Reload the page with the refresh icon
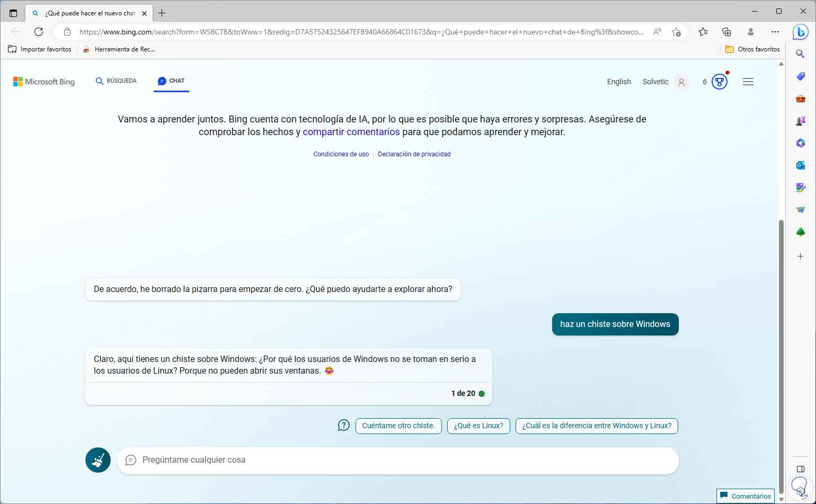816x504 pixels. (x=39, y=32)
